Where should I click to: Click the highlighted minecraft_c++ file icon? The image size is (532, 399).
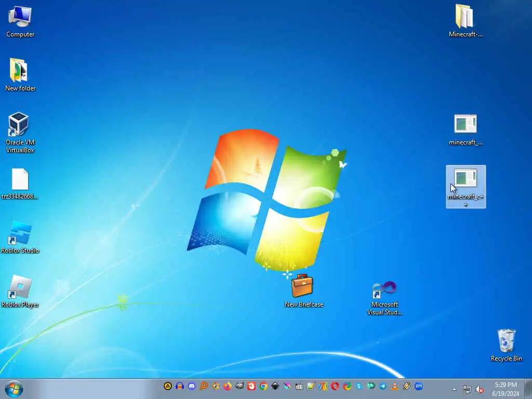(465, 187)
